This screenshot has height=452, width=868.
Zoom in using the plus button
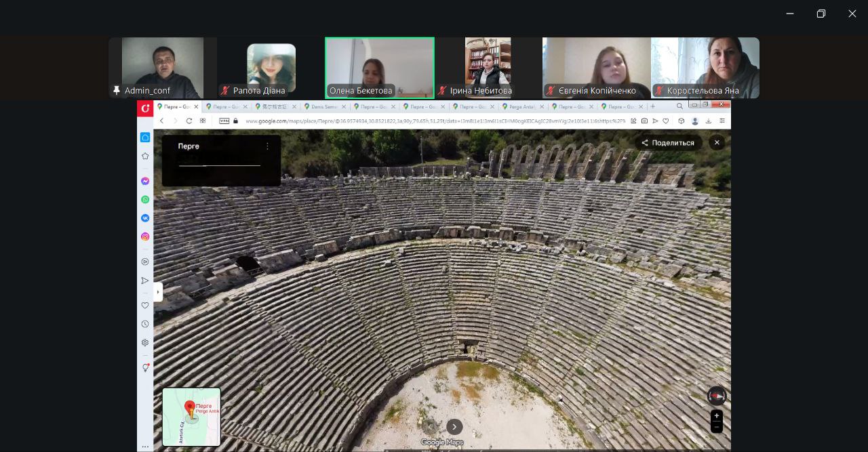tap(716, 416)
